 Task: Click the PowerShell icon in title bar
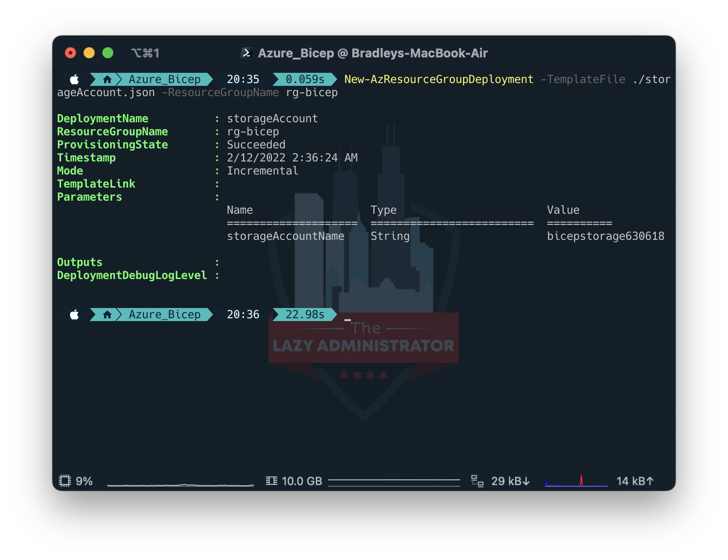[247, 53]
